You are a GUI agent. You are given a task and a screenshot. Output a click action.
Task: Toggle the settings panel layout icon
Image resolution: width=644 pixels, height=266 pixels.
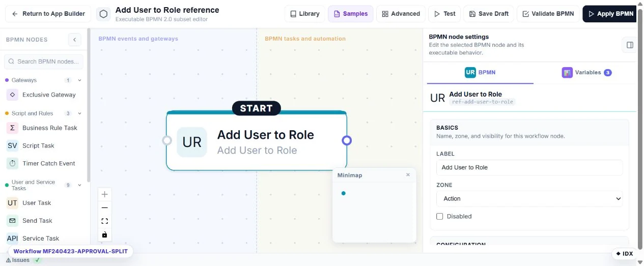click(630, 45)
